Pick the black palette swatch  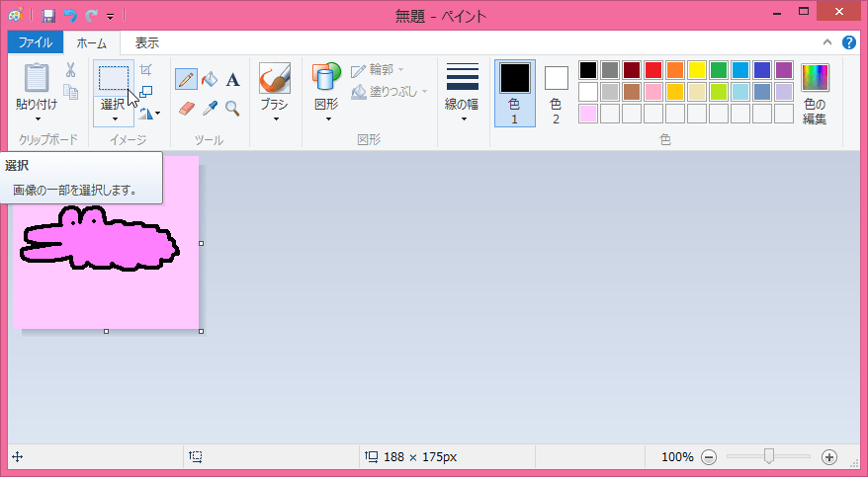[588, 70]
